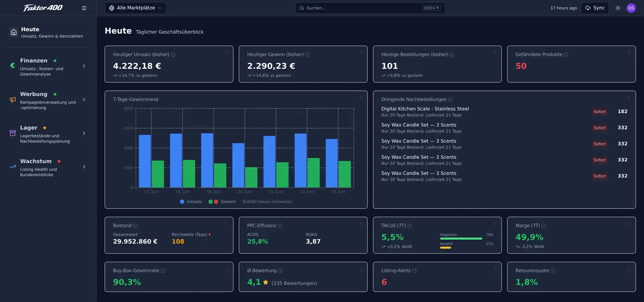The height and width of the screenshot is (302, 644).
Task: Click info icon next to PPC-Effizienz
Action: pyautogui.click(x=280, y=226)
